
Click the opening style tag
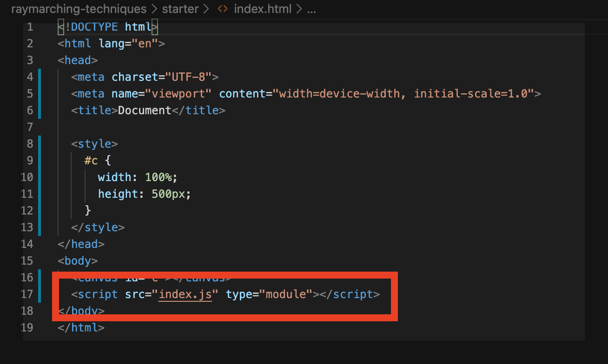pos(94,143)
